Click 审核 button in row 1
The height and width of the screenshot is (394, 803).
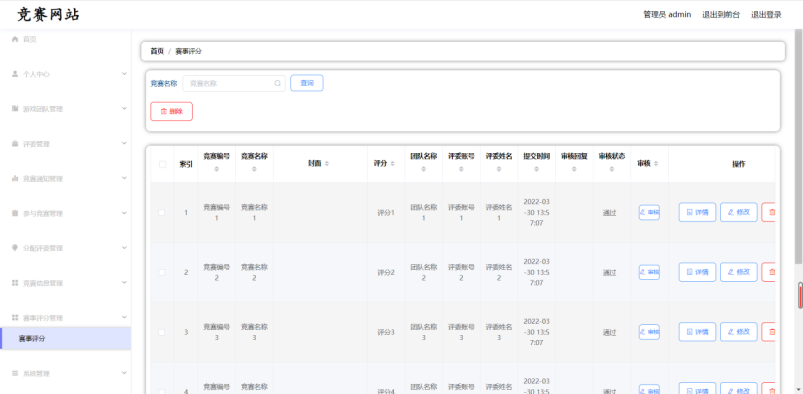pyautogui.click(x=649, y=212)
